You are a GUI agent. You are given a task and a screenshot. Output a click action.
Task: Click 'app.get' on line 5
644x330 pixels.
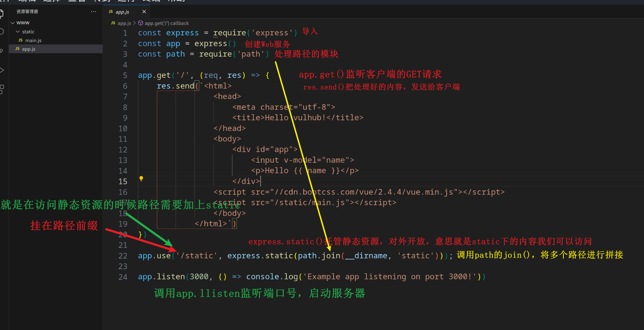click(154, 75)
